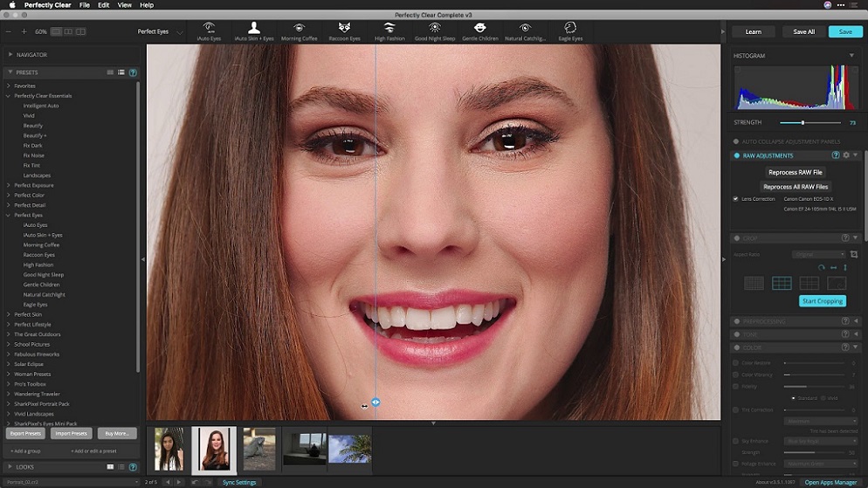Select the fine grid crop overlay
The image size is (868, 488).
754,283
